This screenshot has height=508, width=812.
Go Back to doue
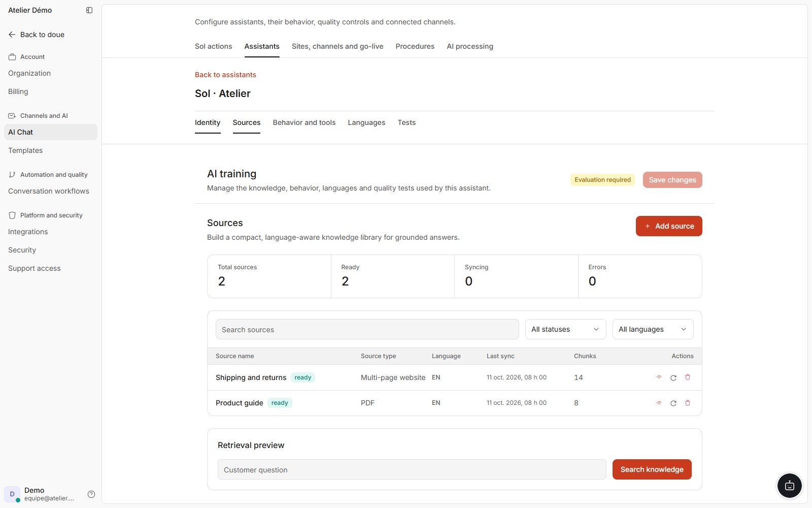tap(37, 35)
